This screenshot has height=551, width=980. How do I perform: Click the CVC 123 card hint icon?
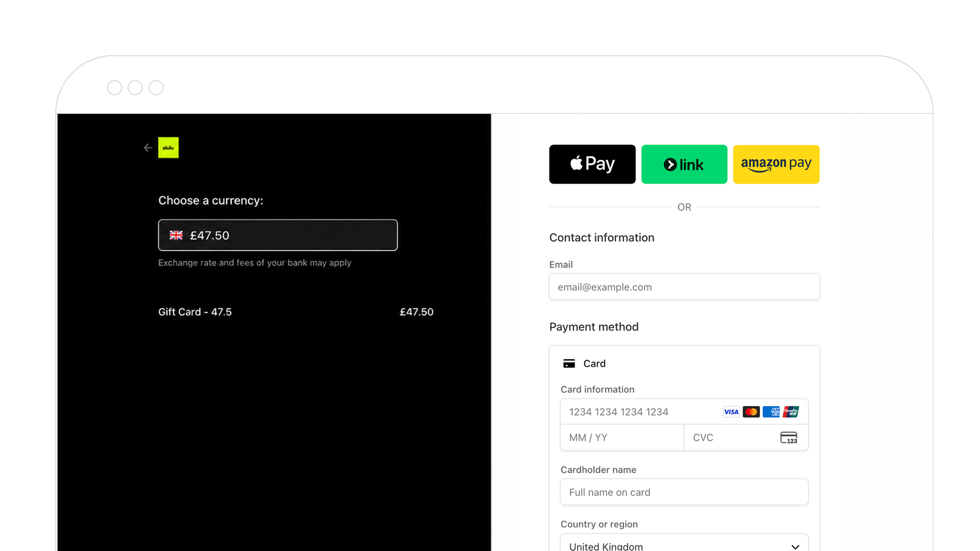(789, 438)
